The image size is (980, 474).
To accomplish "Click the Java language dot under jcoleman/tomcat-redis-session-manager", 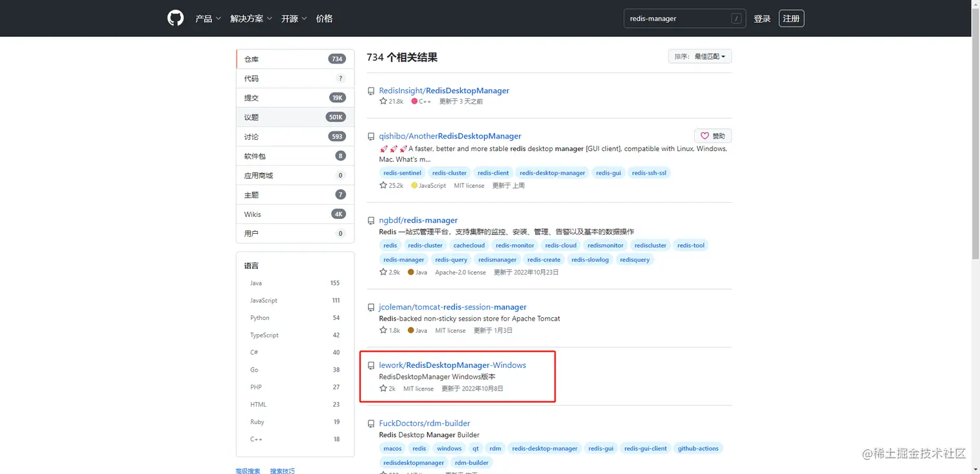I will pos(412,330).
